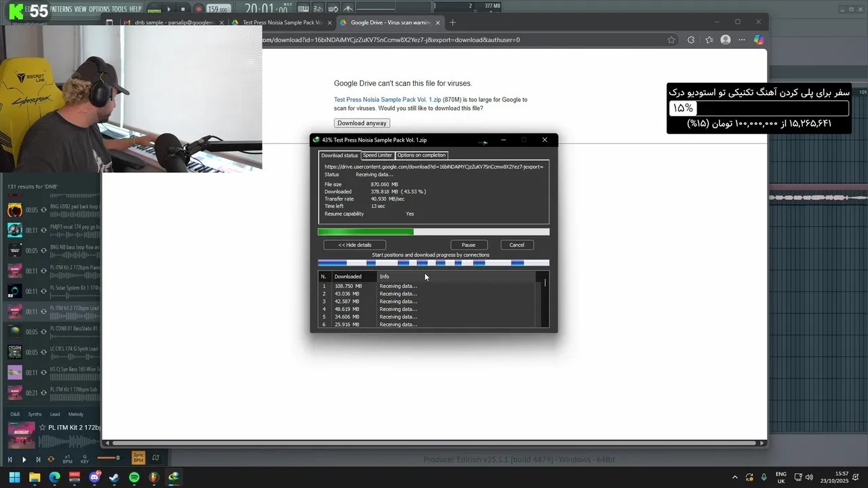Click similar-sounds icon for 'BNG NB bass loop'
This screenshot has height=488, width=868.
tap(44, 251)
